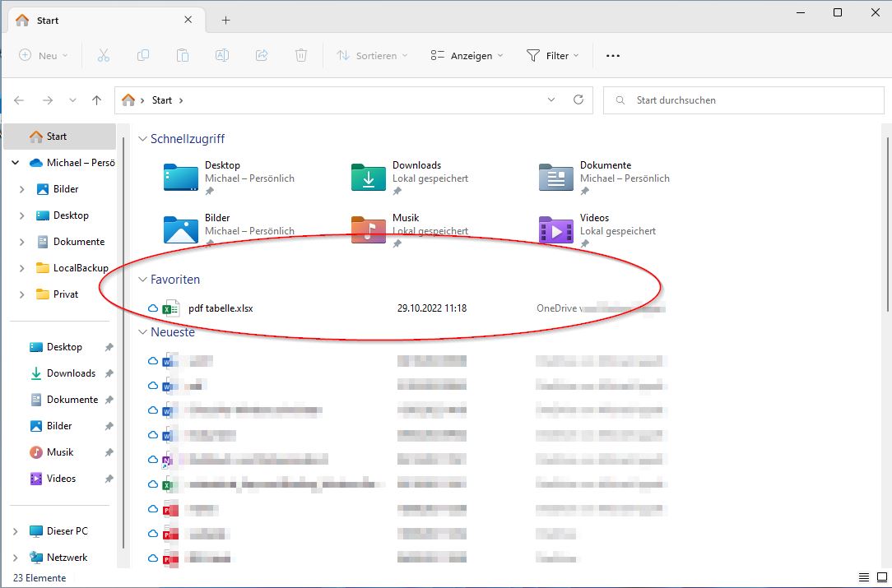Click the Neu button
The height and width of the screenshot is (588, 892).
pyautogui.click(x=44, y=56)
